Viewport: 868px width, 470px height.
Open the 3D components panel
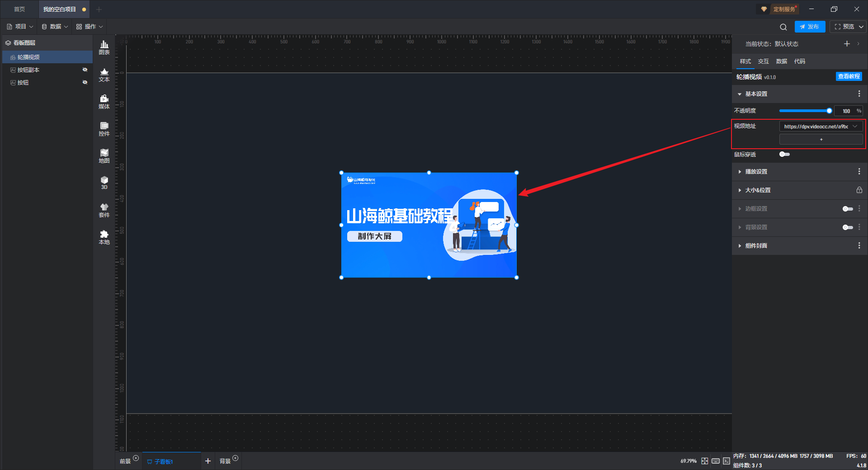tap(104, 183)
